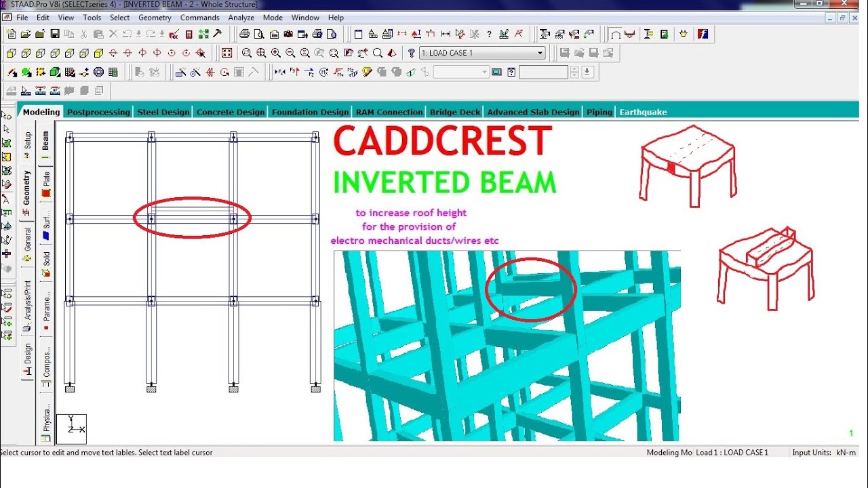Click 'Load 1 : LOAD CASE 1' status text
Image resolution: width=868 pixels, height=488 pixels.
(732, 452)
